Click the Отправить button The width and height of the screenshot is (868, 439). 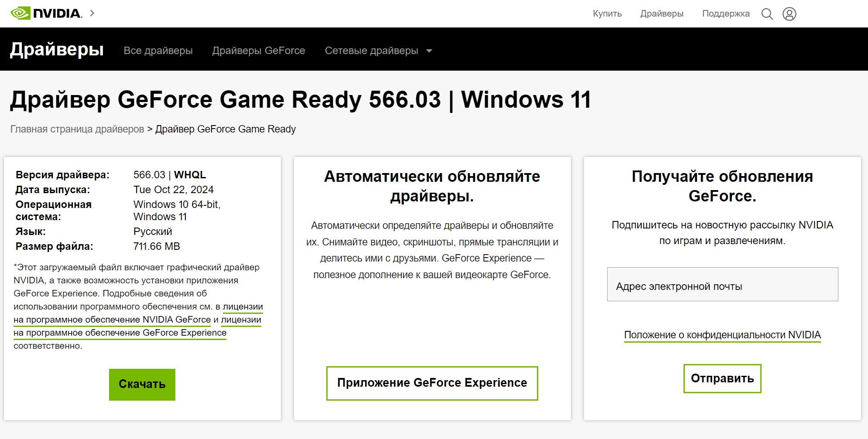coord(722,378)
